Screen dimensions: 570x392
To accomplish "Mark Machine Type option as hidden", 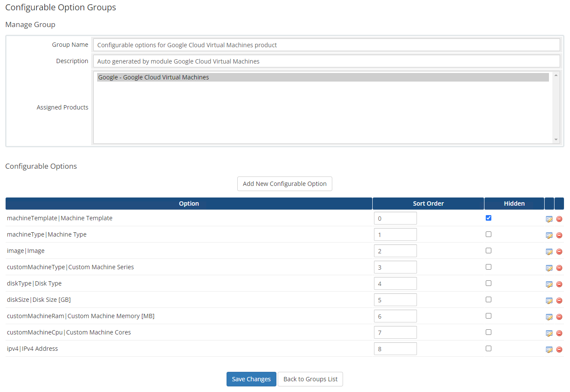I will coord(488,234).
